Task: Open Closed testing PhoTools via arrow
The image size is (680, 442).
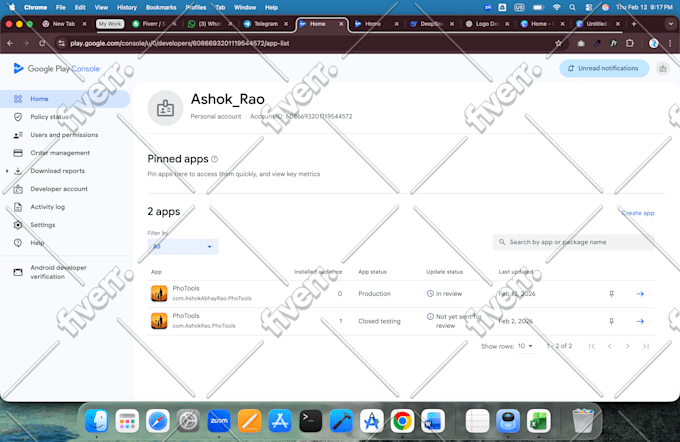Action: click(640, 321)
